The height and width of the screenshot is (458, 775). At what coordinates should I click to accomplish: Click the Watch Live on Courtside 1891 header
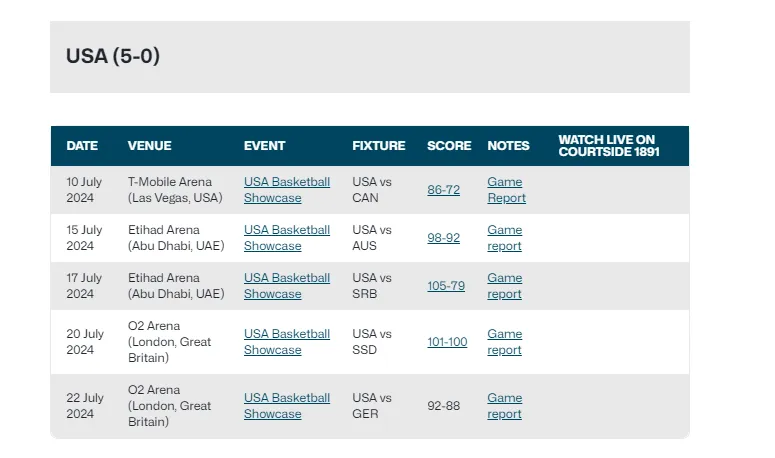pos(608,146)
